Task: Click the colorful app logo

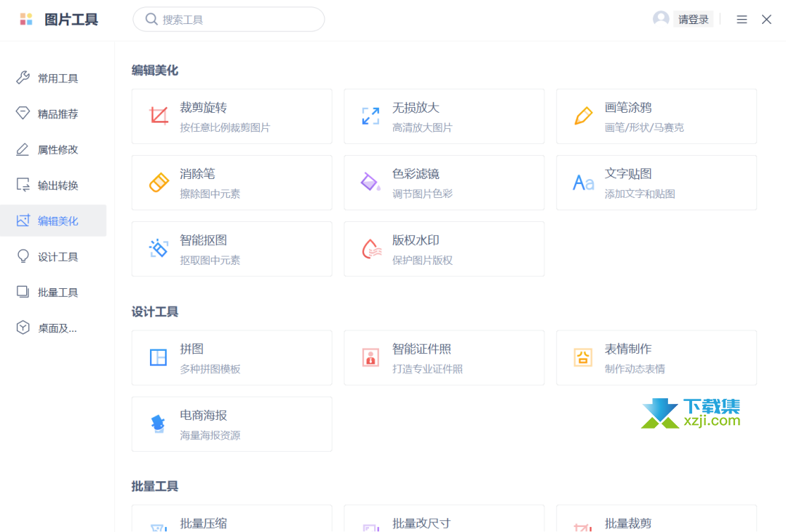Action: (26, 20)
